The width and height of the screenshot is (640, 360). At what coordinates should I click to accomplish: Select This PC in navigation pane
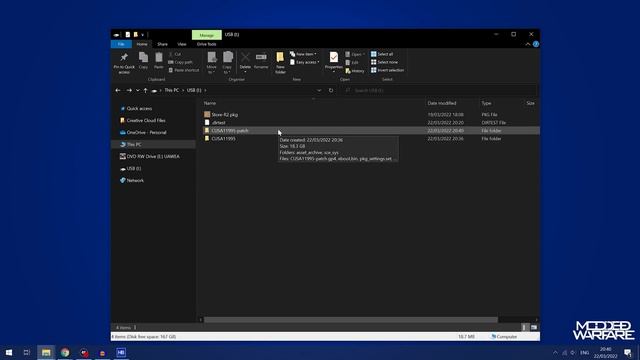pyautogui.click(x=134, y=144)
